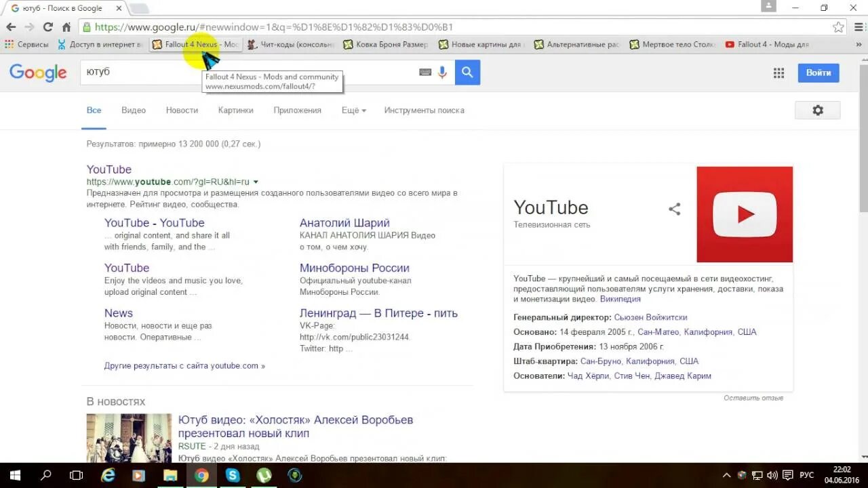Launch Internet Explorer from the taskbar
Screen dimensions: 868x488
(x=108, y=476)
